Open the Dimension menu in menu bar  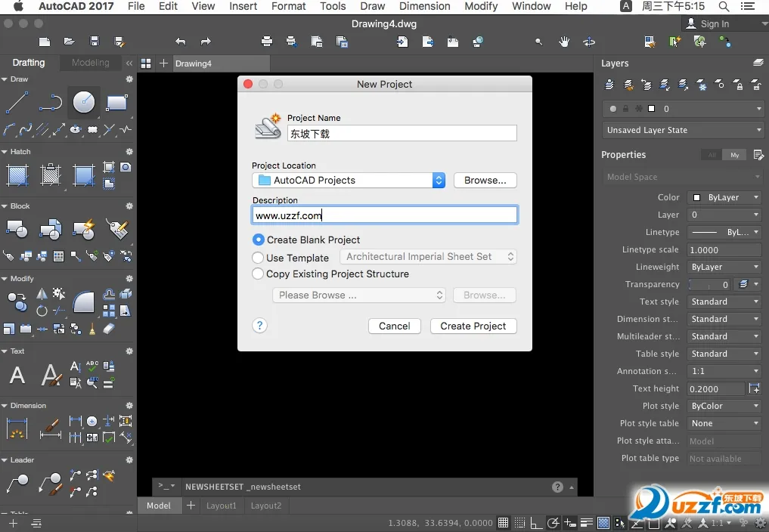coord(424,6)
